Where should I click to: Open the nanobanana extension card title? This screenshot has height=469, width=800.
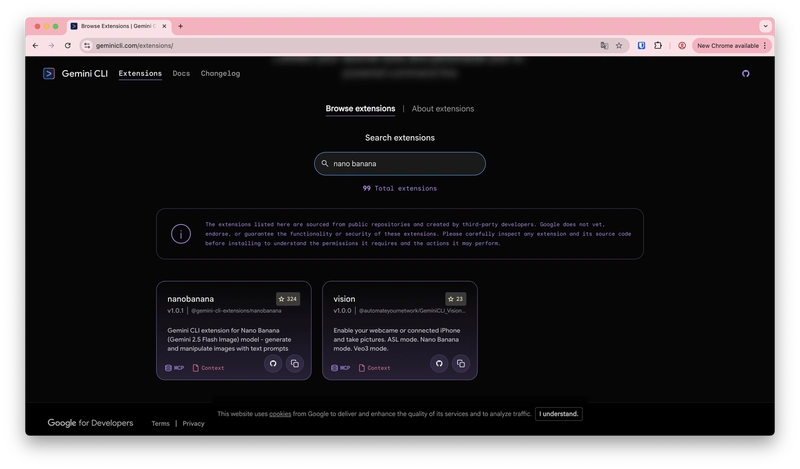190,299
